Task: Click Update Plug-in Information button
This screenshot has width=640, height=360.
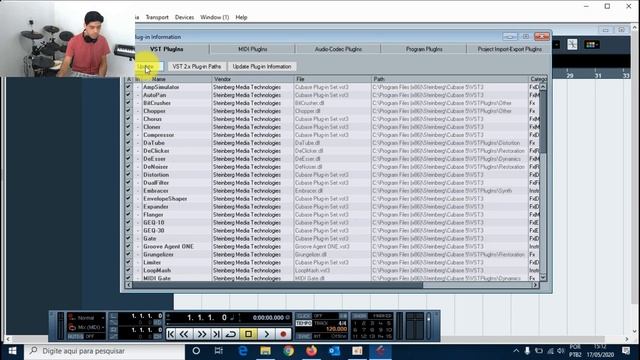Action: 262,66
